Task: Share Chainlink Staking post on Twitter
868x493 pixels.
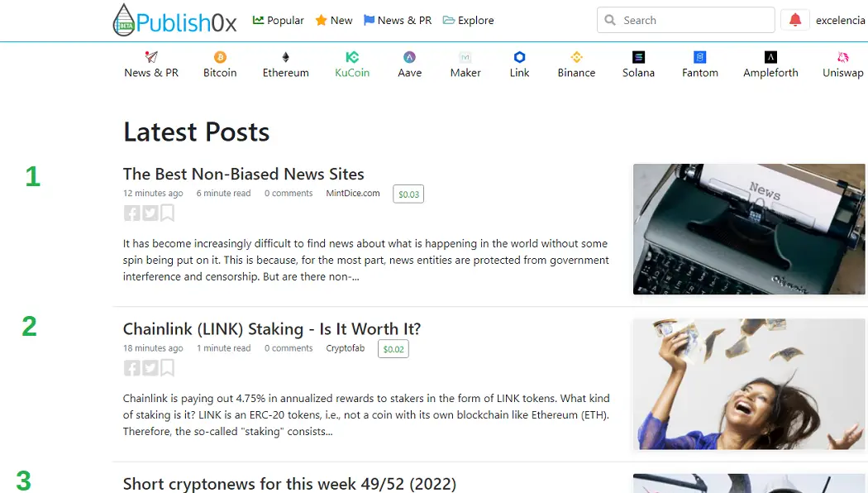Action: pos(150,368)
